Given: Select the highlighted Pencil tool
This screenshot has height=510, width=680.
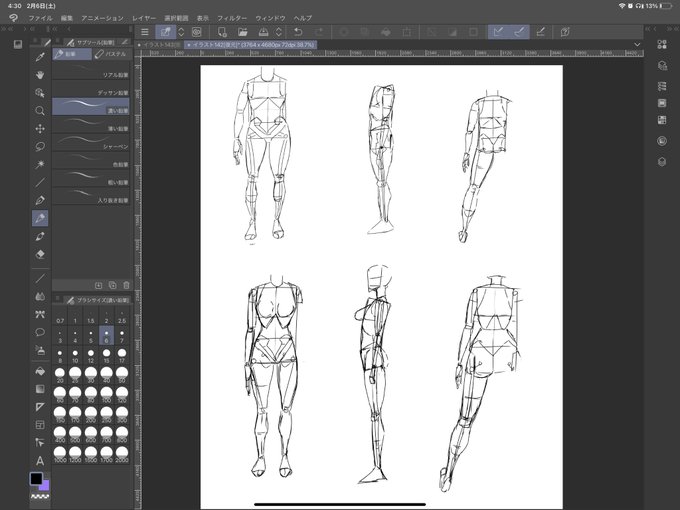Looking at the screenshot, I should (x=40, y=218).
